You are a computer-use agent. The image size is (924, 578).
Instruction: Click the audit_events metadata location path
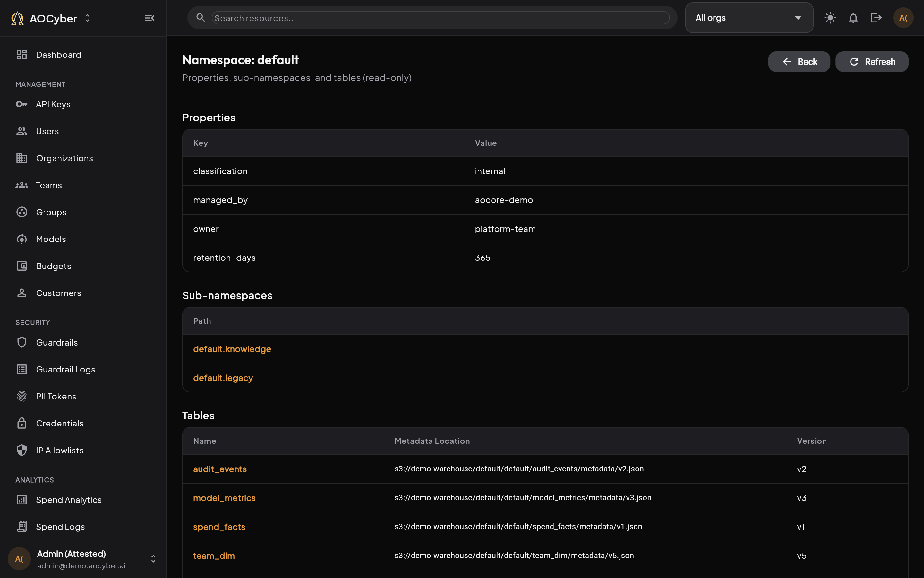click(x=519, y=469)
